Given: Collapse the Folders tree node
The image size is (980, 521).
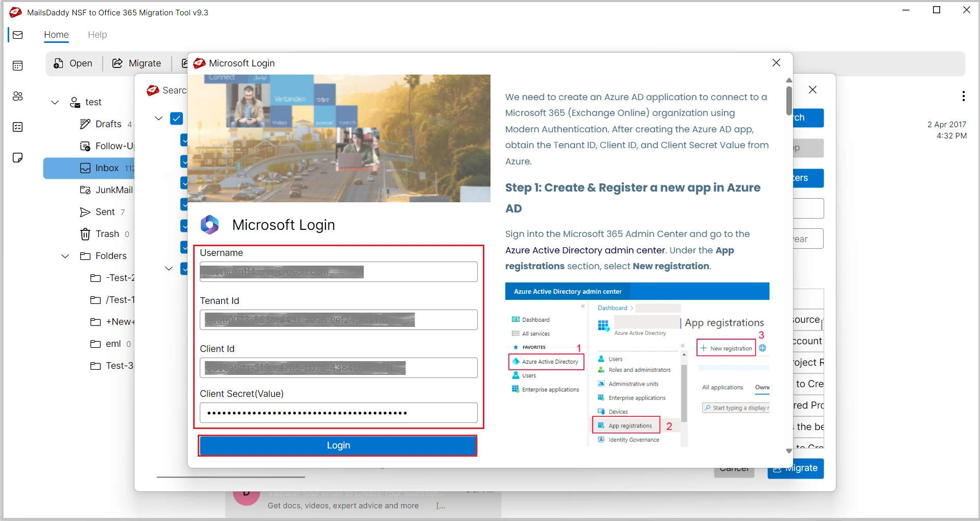Looking at the screenshot, I should (x=65, y=256).
